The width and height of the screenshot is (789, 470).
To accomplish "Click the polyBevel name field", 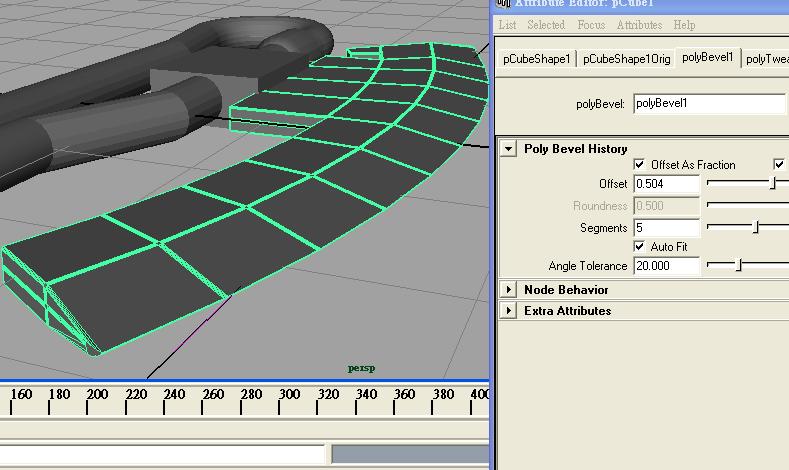I will [x=709, y=104].
